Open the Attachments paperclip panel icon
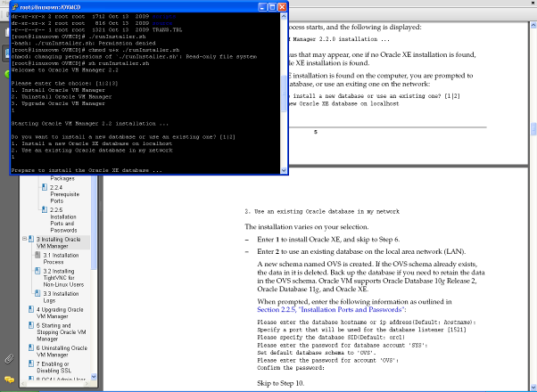This screenshot has width=537, height=392. 9,359
